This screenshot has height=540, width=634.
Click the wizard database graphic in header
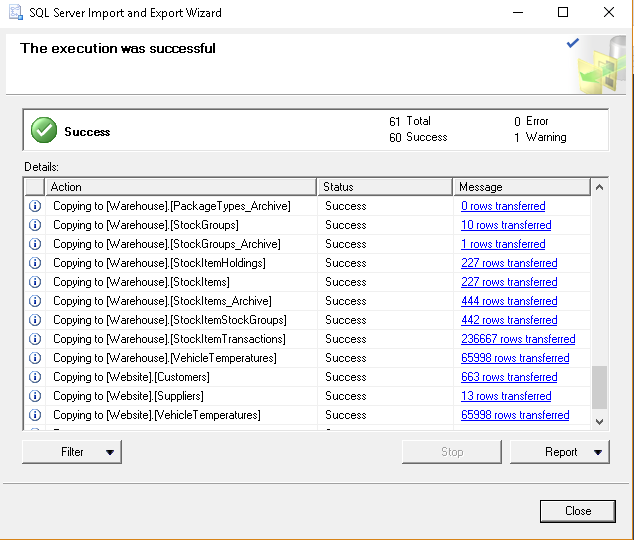[601, 65]
